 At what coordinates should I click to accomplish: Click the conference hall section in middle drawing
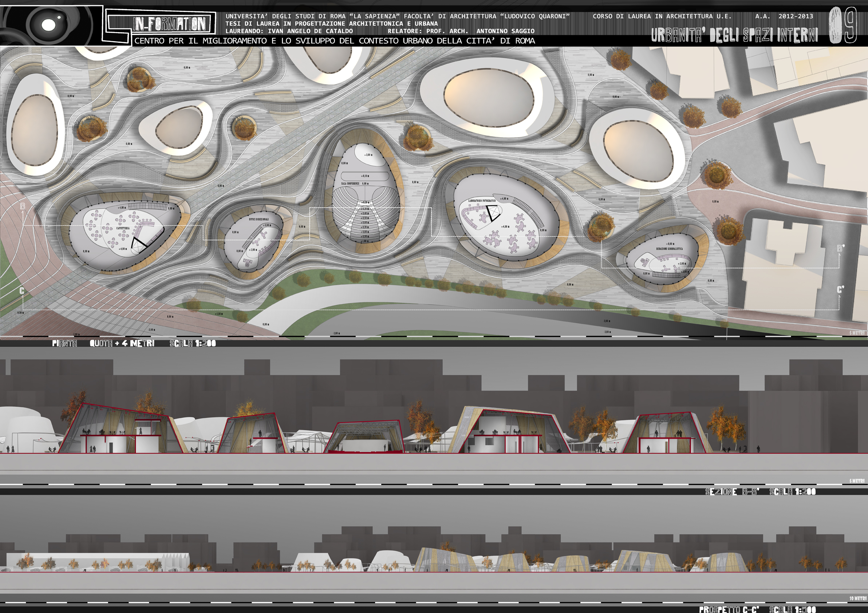point(365,437)
